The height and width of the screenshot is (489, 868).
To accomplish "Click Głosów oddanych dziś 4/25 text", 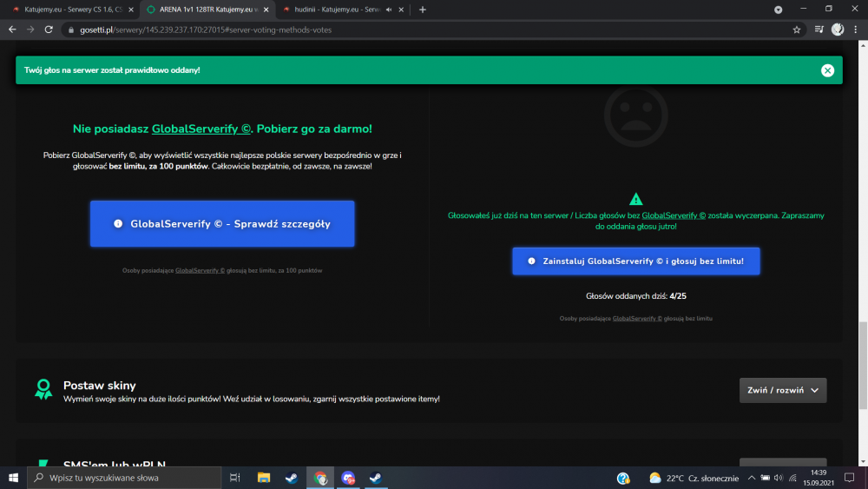I will click(636, 295).
